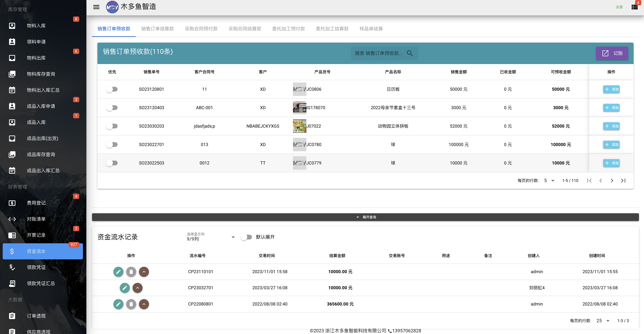Expand the 展开查询 query bar
Image resolution: width=644 pixels, height=334 pixels.
pos(365,217)
